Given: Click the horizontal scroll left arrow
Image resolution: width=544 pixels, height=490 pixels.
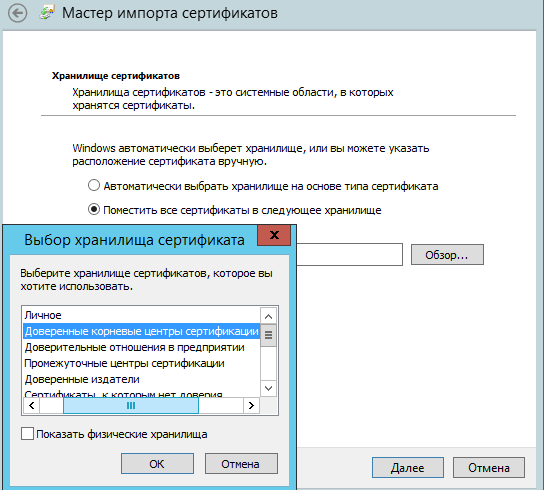Looking at the screenshot, I should (32, 405).
